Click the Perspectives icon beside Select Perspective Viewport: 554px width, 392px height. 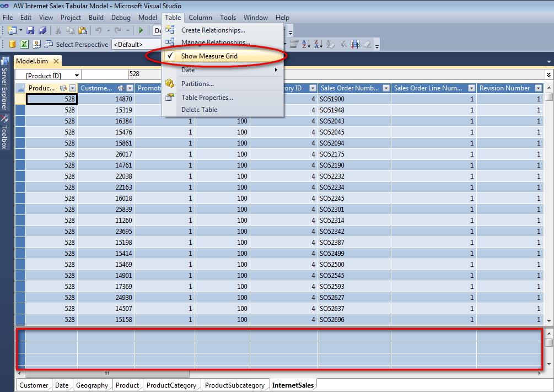coord(48,44)
